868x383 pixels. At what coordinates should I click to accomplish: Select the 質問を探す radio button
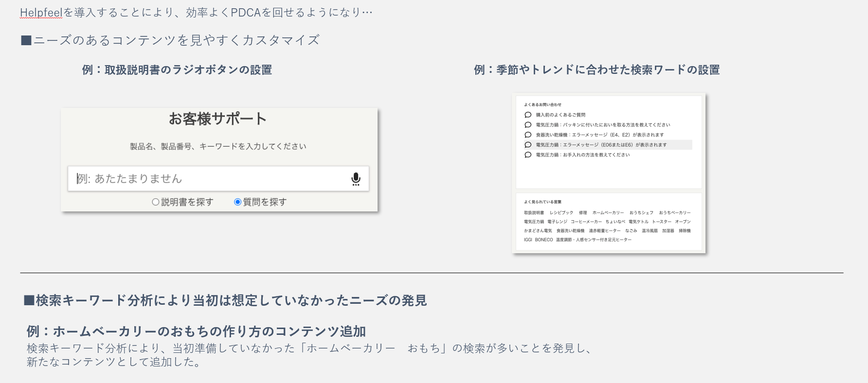237,202
